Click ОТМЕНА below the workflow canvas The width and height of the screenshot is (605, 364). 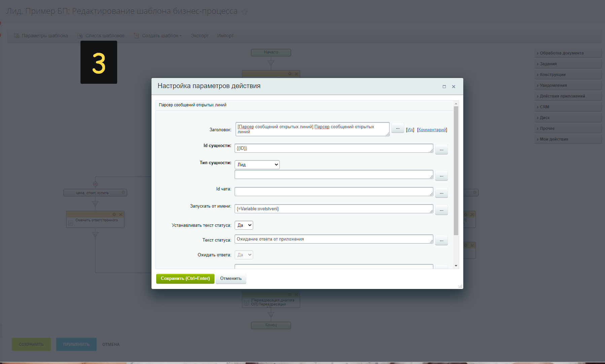[x=111, y=344]
